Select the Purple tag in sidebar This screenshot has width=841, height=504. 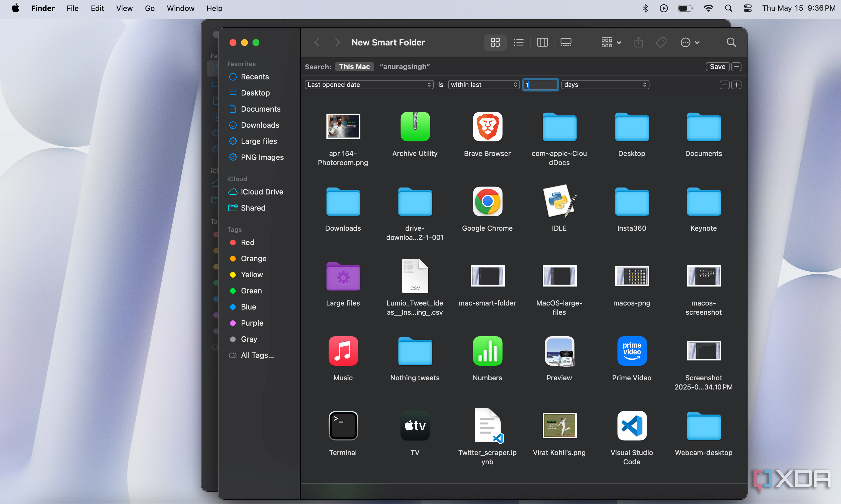click(x=252, y=323)
